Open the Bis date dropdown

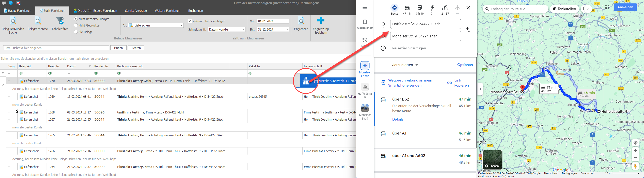click(x=287, y=30)
